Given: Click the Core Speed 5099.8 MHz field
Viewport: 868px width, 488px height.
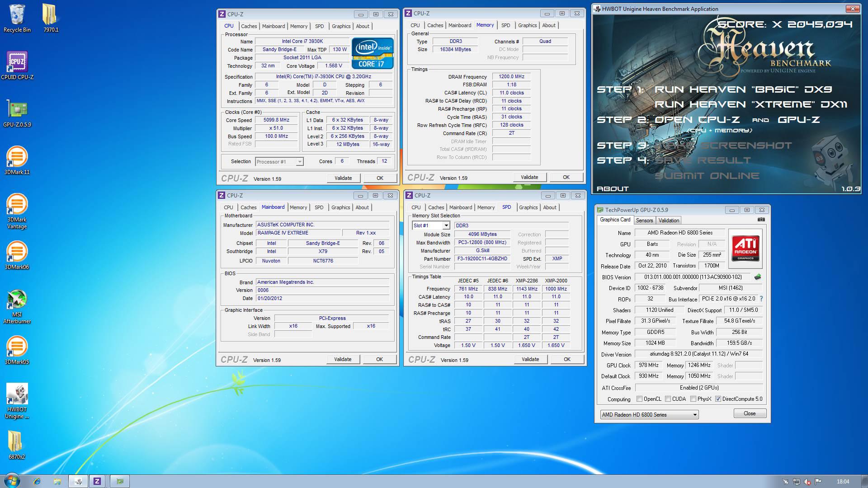Looking at the screenshot, I should 277,120.
